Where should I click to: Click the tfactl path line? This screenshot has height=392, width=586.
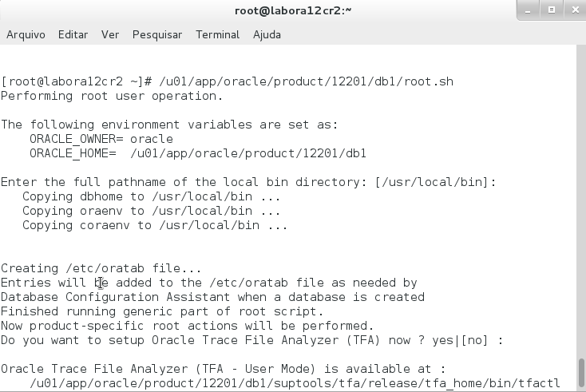point(295,383)
